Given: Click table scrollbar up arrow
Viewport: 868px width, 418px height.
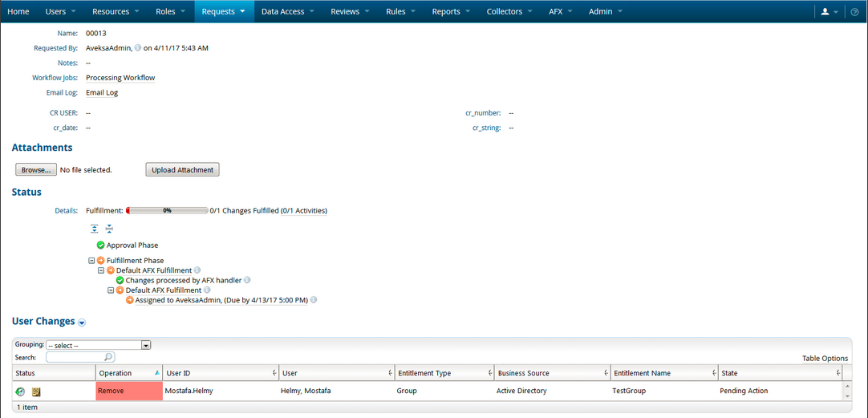Looking at the screenshot, I should (x=846, y=386).
